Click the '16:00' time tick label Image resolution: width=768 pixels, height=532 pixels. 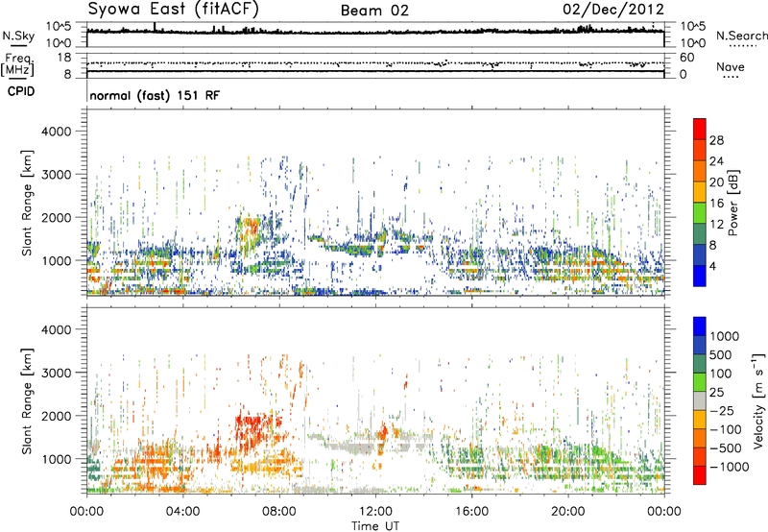coord(471,512)
